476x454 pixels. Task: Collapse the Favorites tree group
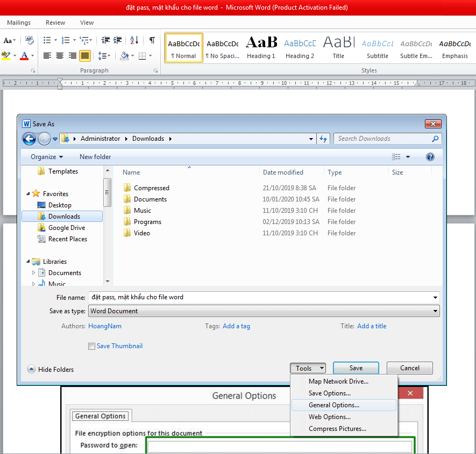coord(28,193)
